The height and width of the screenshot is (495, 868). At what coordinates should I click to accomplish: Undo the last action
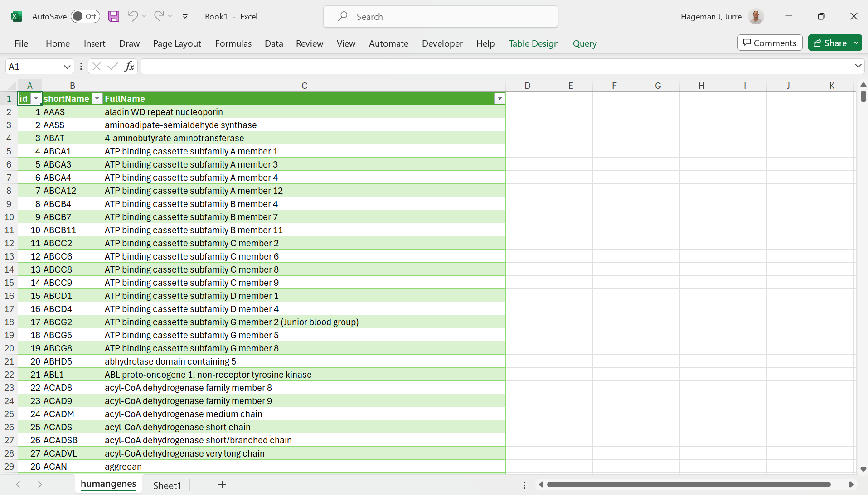click(x=132, y=16)
